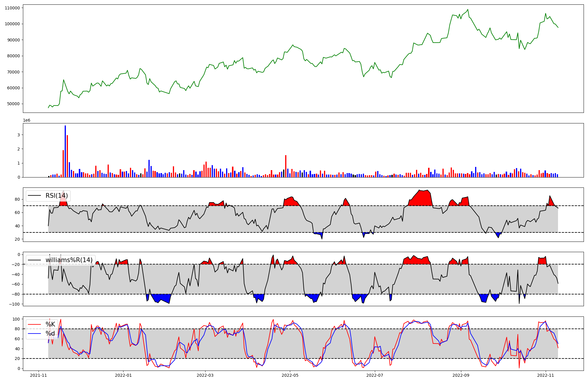Click the 2022-11 x-axis tick label
The image size is (588, 382).
(x=546, y=375)
